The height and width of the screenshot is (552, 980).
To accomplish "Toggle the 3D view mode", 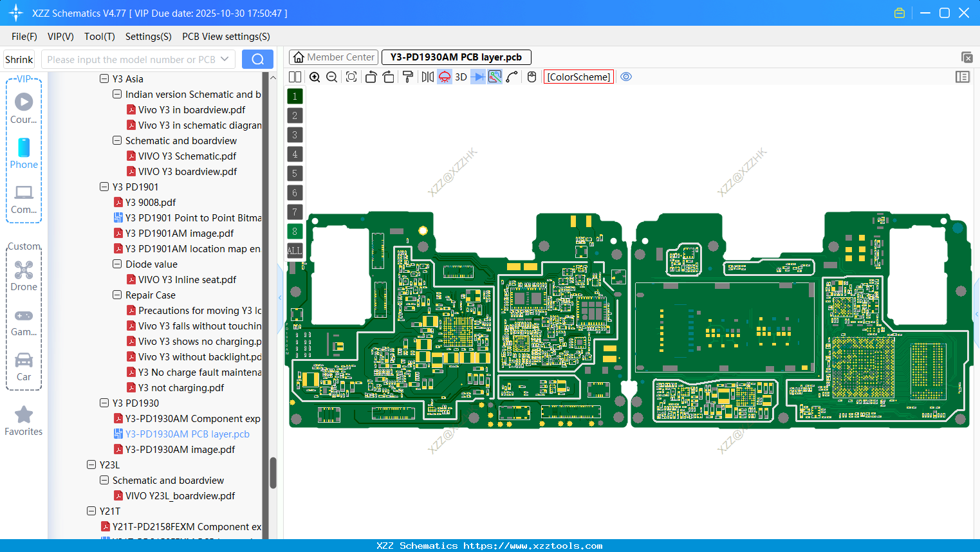I will pos(461,77).
